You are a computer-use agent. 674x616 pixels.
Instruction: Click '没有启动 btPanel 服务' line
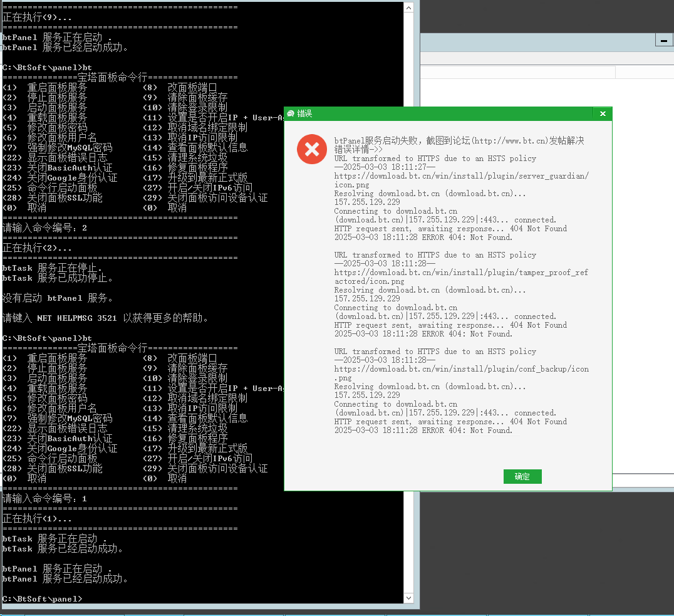(58, 298)
